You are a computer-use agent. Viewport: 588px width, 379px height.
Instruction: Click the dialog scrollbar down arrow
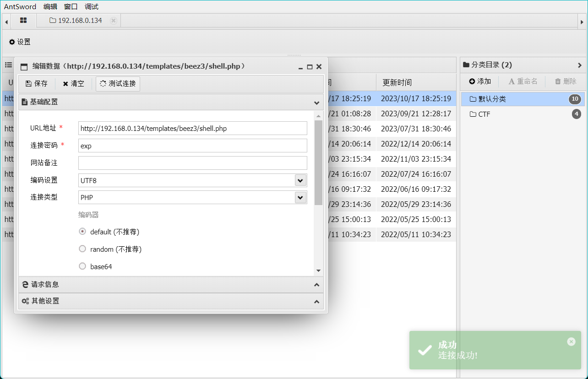(x=318, y=271)
